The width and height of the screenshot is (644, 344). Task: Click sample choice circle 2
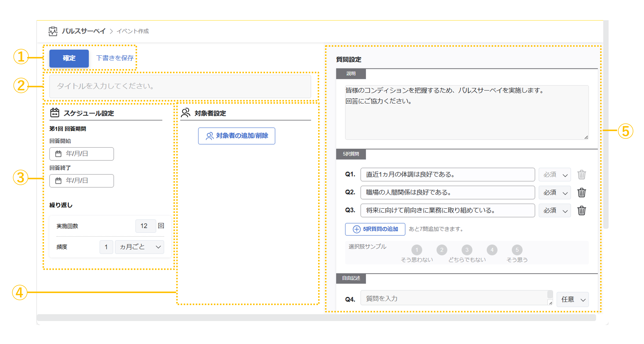tap(442, 250)
